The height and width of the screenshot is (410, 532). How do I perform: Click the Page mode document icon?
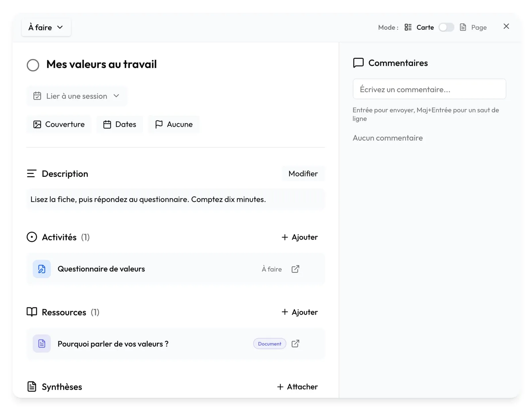tap(463, 27)
